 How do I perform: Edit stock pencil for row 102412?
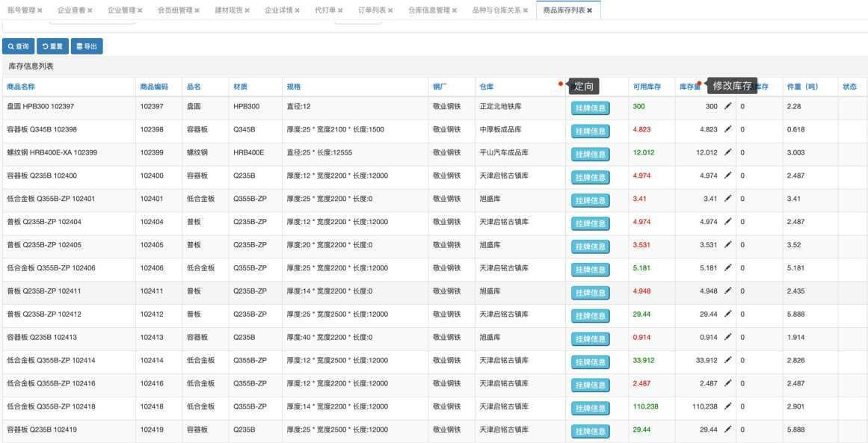pos(728,315)
